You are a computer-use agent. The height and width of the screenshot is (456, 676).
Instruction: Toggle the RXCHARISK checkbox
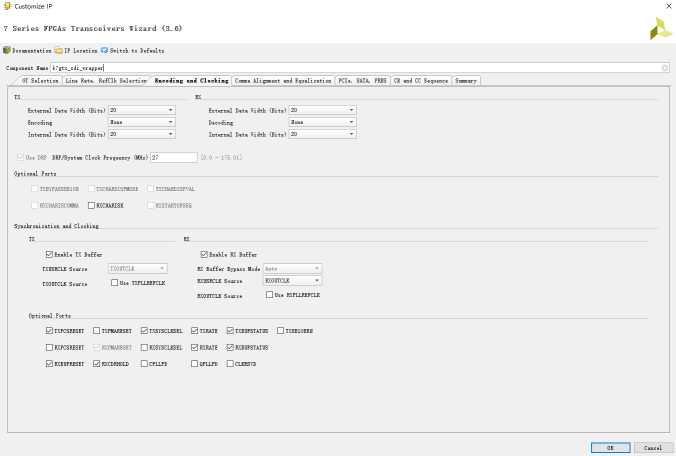click(91, 206)
